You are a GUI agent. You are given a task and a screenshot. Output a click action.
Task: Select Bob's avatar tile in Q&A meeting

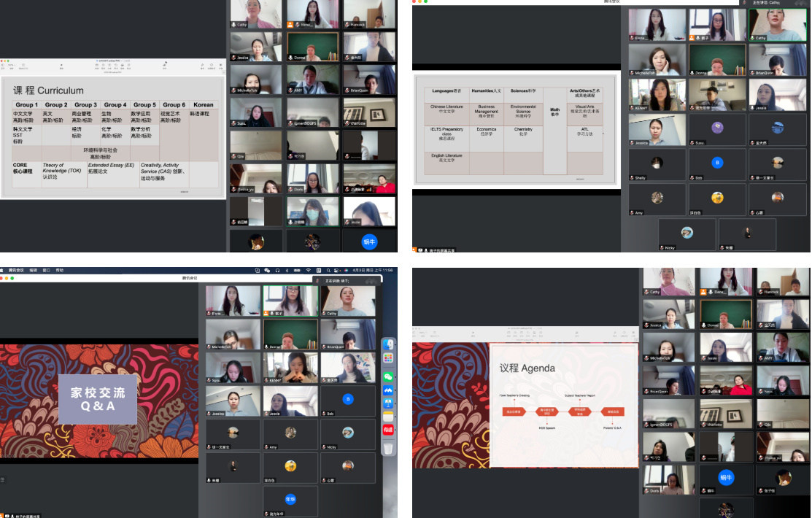[x=348, y=401]
